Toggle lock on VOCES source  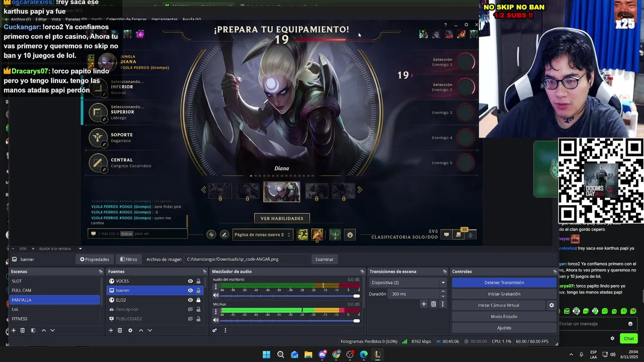(198, 281)
